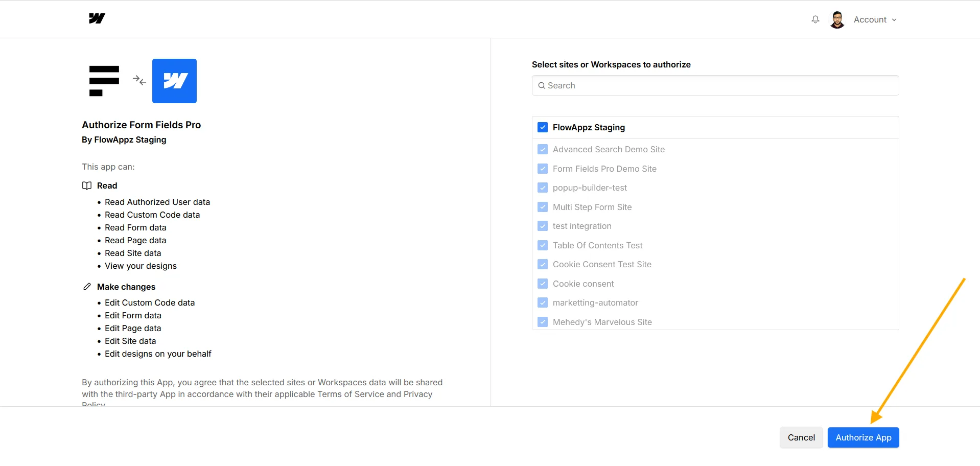This screenshot has width=980, height=466.
Task: Click the pencil icon beside Make changes
Action: click(x=87, y=287)
